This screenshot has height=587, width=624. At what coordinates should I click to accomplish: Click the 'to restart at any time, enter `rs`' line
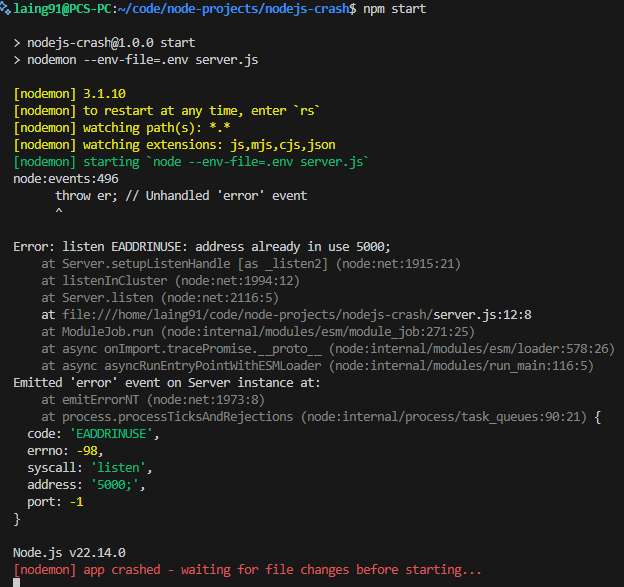coord(201,111)
